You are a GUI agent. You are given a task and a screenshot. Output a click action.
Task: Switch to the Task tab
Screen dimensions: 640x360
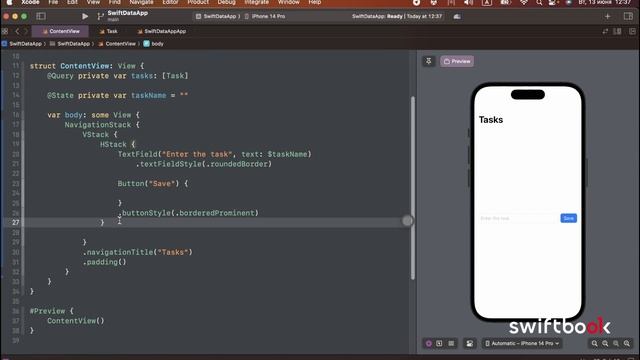109,31
